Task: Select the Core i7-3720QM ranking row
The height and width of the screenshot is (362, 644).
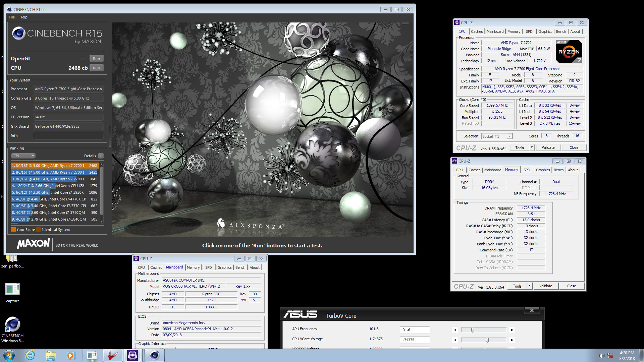Action: (x=54, y=213)
